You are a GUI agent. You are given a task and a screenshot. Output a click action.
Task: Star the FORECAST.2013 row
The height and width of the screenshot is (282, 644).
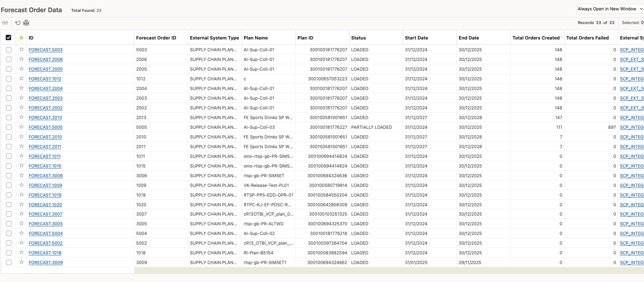click(x=22, y=117)
